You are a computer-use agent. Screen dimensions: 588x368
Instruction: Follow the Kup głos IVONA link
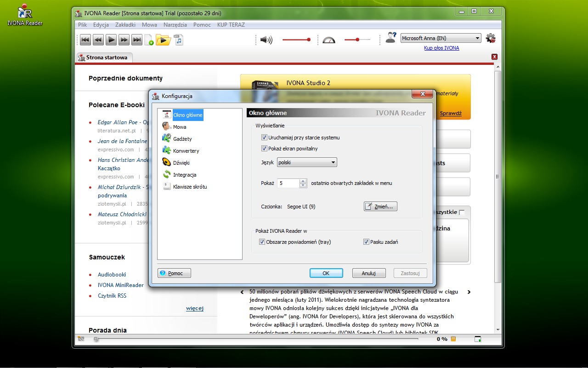(x=441, y=48)
